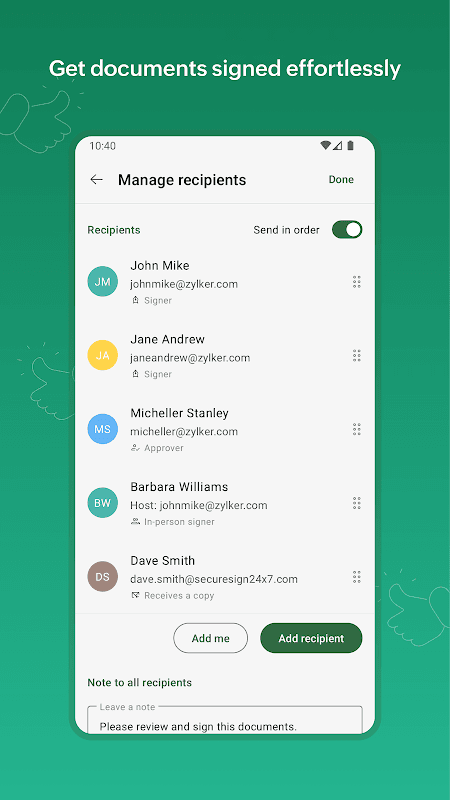450x800 pixels.
Task: Click the JM avatar for John Mike
Action: pyautogui.click(x=103, y=281)
